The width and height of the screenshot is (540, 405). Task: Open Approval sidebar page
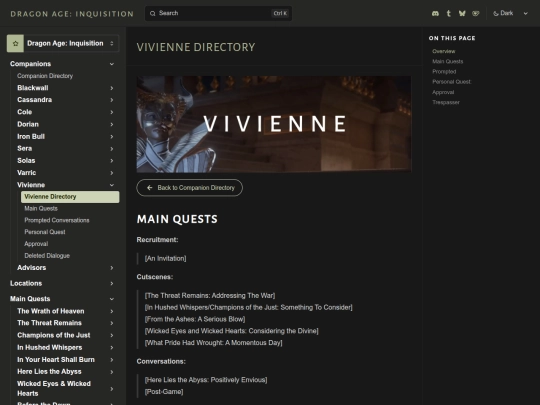pyautogui.click(x=36, y=244)
